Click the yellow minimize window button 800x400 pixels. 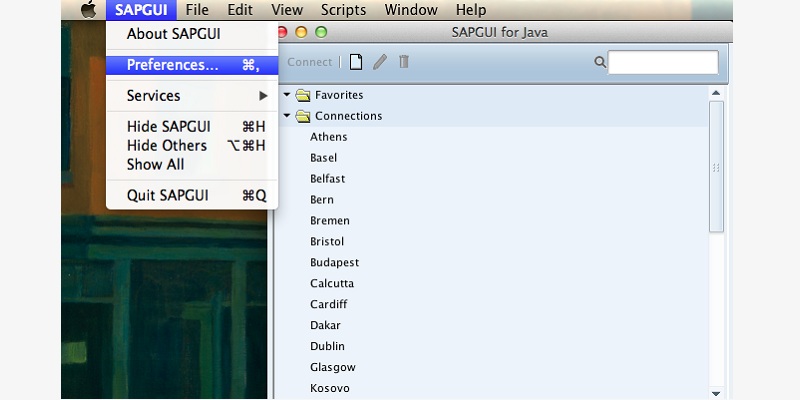pyautogui.click(x=301, y=33)
